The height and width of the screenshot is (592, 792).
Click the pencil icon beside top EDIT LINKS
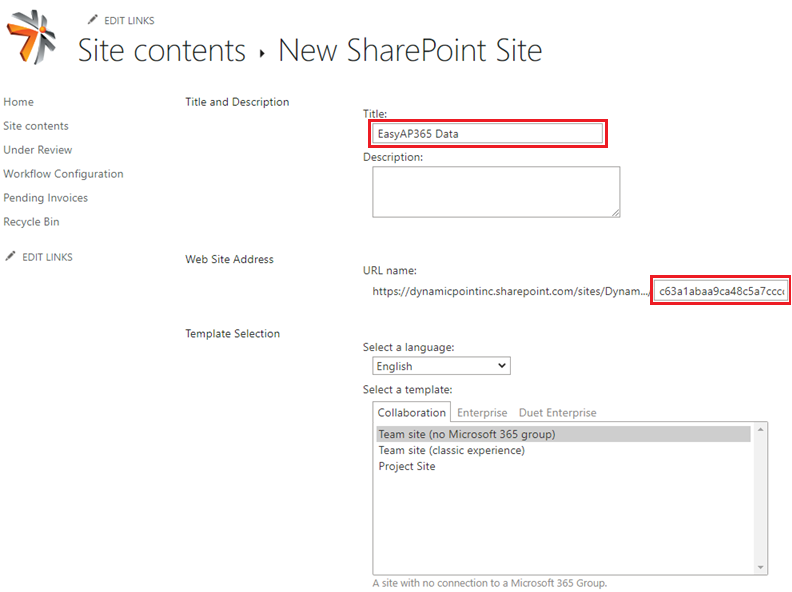pos(93,20)
